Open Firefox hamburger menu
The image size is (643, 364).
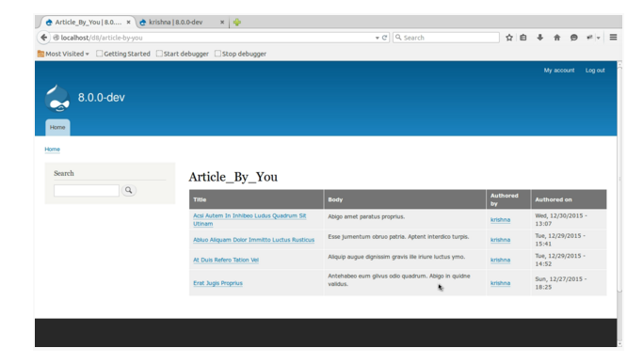coord(613,38)
